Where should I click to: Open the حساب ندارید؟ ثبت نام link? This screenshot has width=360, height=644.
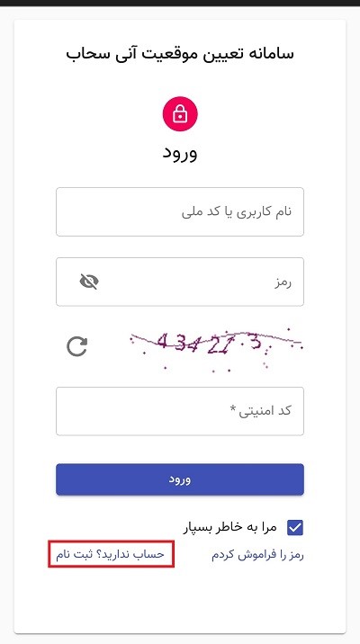coord(110,554)
